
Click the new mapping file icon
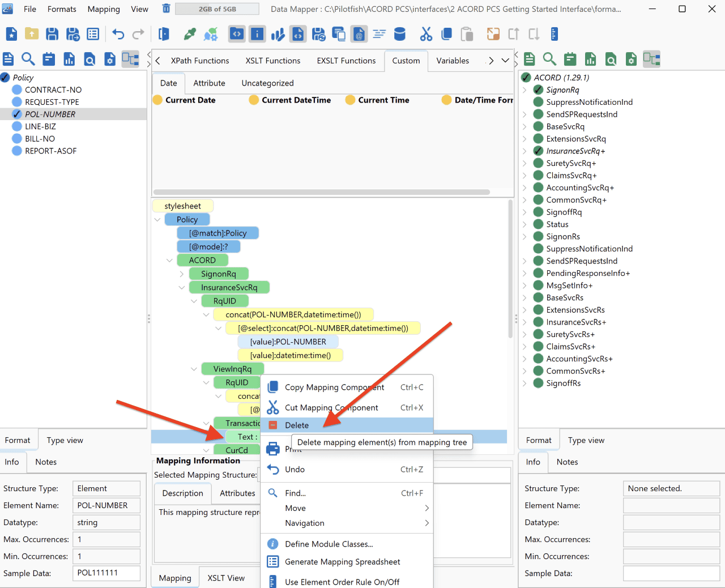[x=11, y=34]
